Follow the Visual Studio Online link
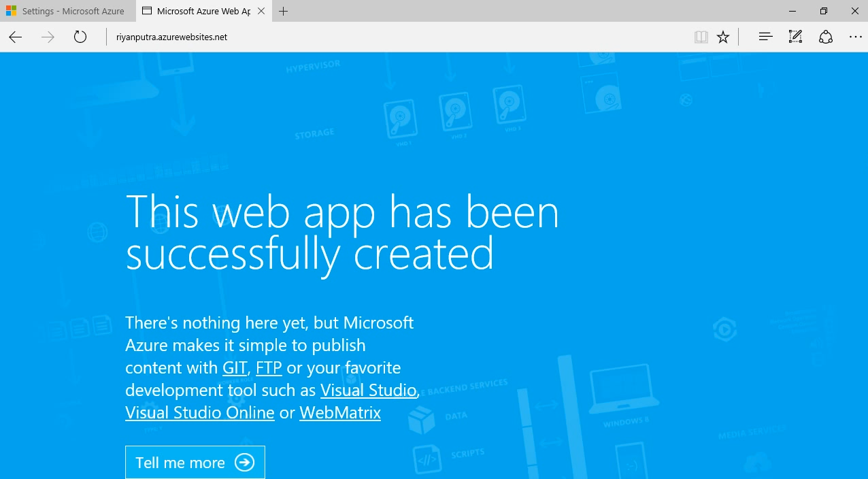This screenshot has height=479, width=868. click(200, 413)
